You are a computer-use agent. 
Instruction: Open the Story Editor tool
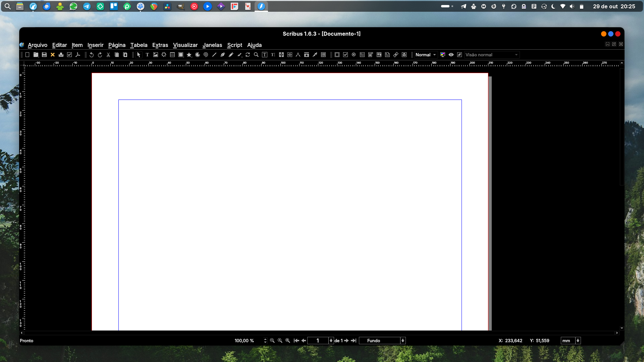point(273,55)
